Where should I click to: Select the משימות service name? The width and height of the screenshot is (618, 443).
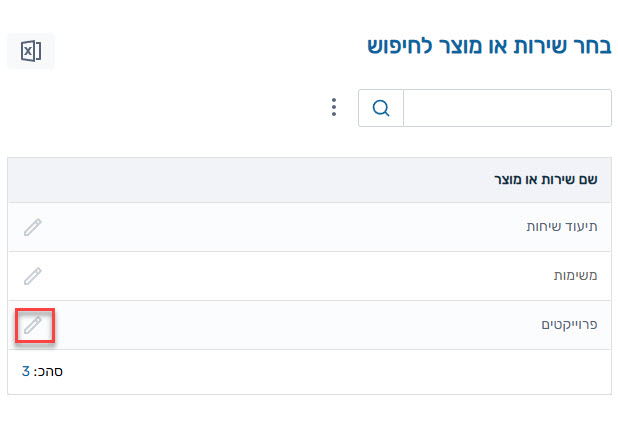[x=575, y=275]
